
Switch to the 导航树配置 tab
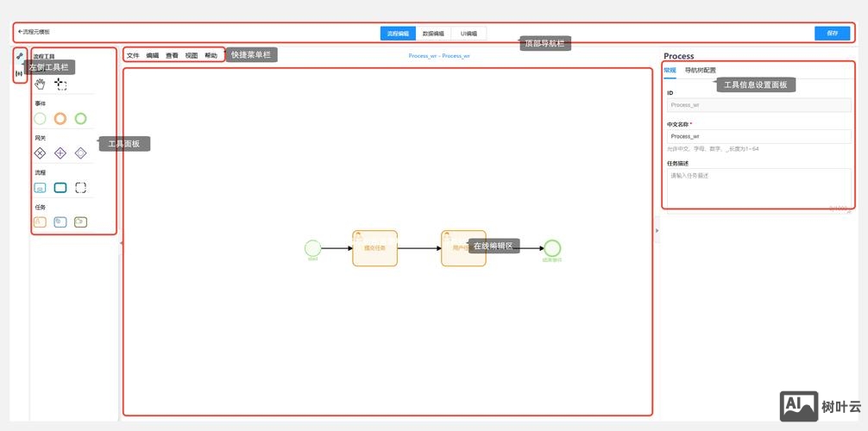700,71
